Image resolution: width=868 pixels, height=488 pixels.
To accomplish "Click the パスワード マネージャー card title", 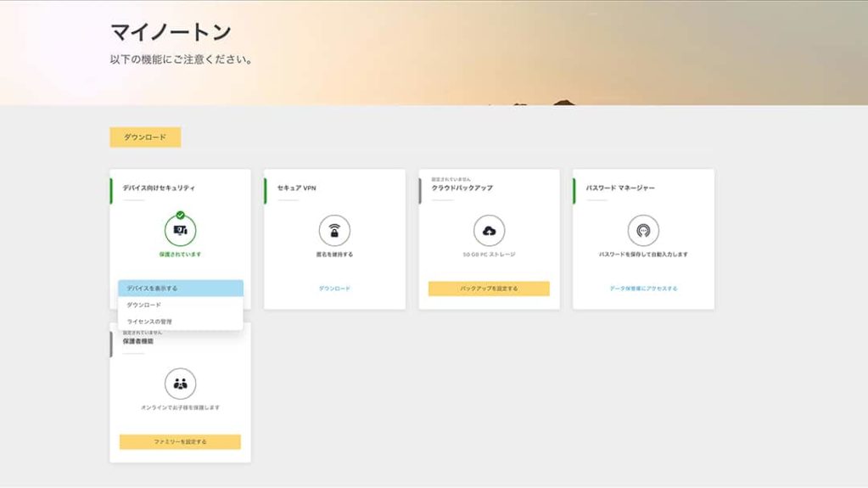I will click(620, 188).
